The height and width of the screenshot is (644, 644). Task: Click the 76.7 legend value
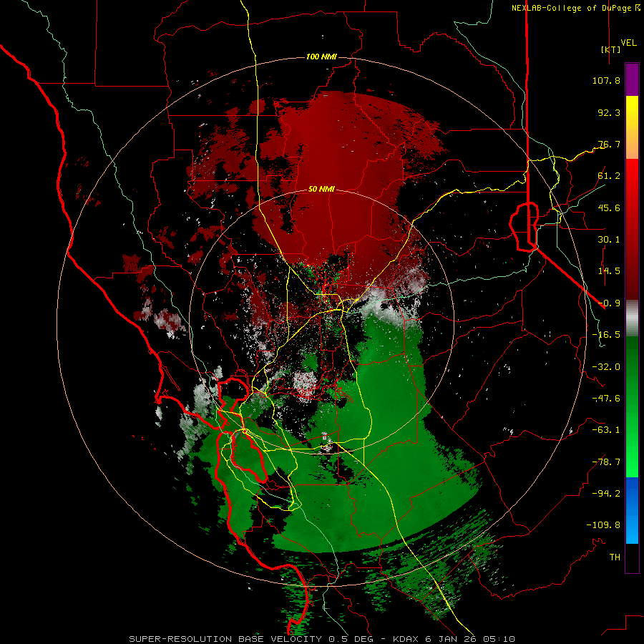(x=609, y=144)
